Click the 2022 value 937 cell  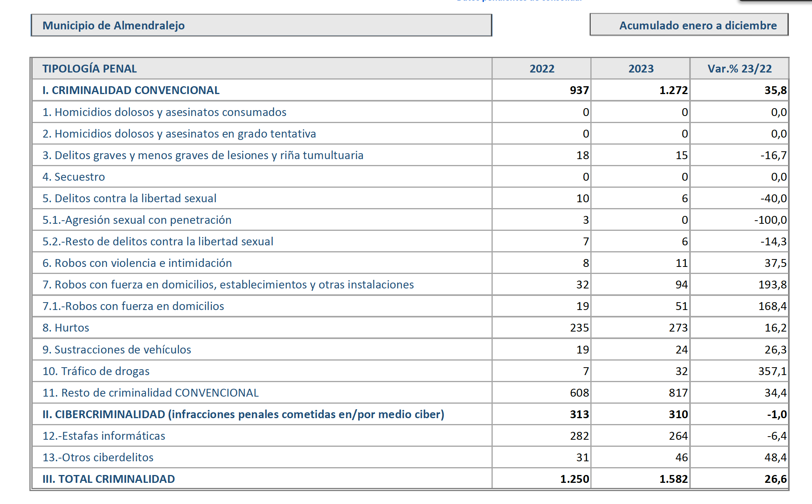click(x=579, y=90)
